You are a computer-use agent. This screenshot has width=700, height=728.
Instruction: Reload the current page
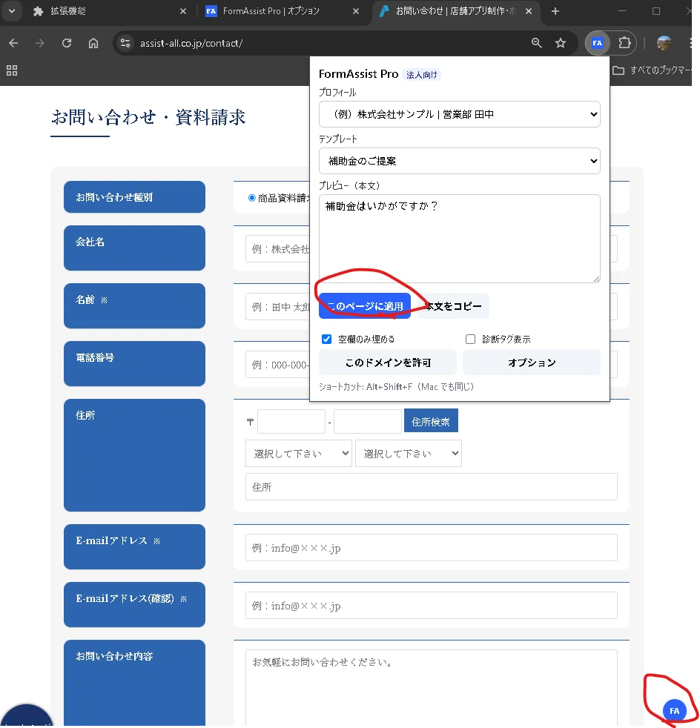(x=67, y=43)
